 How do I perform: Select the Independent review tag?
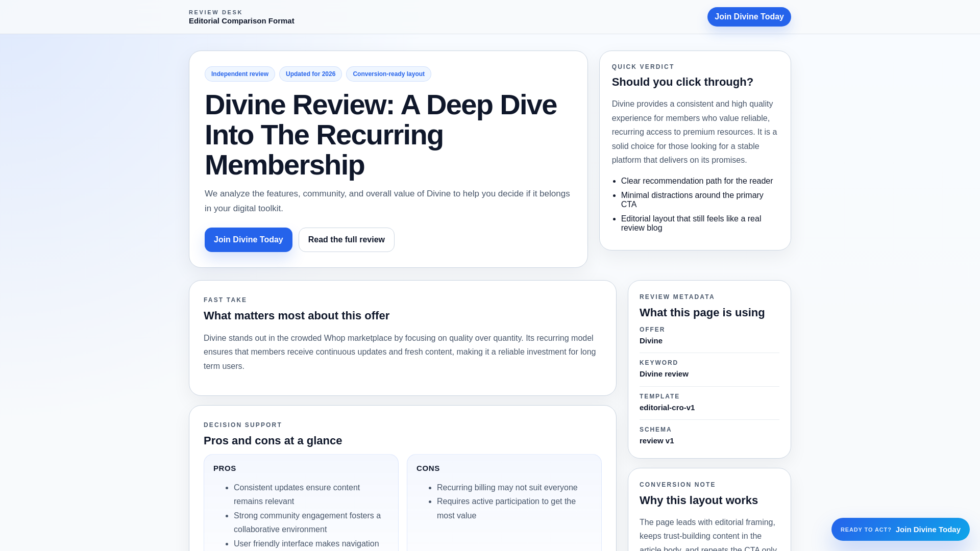point(240,74)
